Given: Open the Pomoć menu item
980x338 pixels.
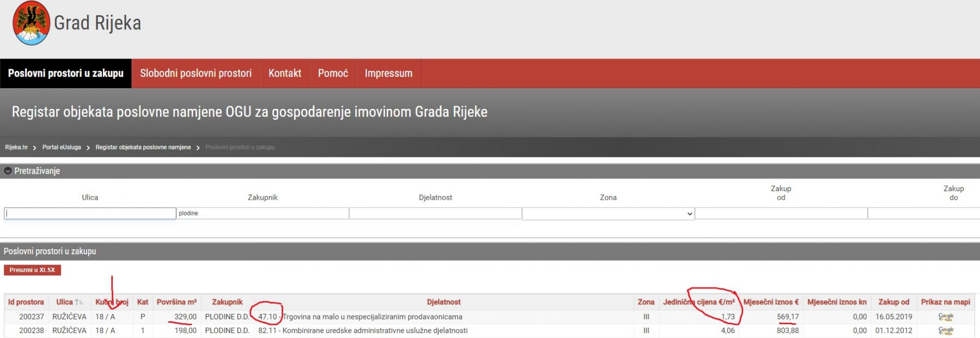Looking at the screenshot, I should (333, 73).
